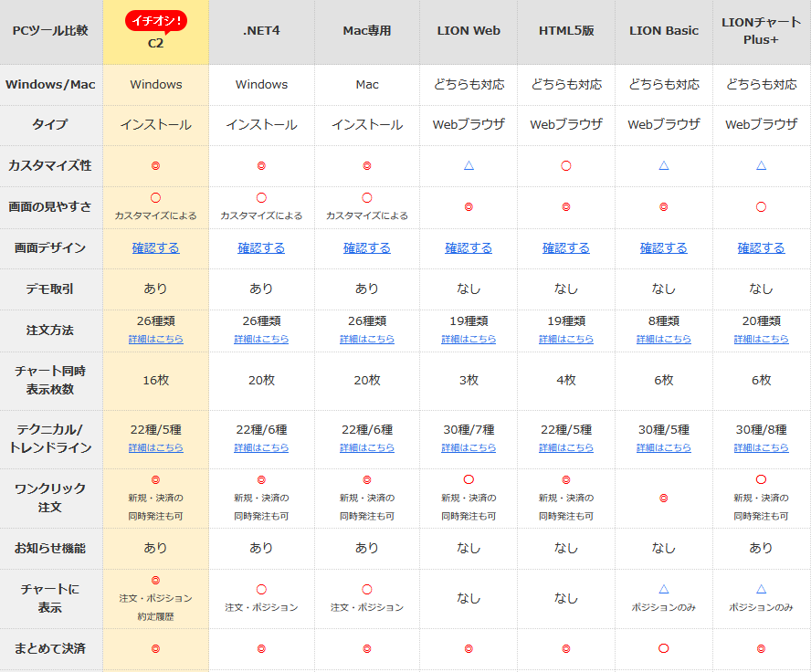
Task: Click the blue triangle in LIONチャートPlus+ カスタマイズ性
Action: click(x=761, y=165)
